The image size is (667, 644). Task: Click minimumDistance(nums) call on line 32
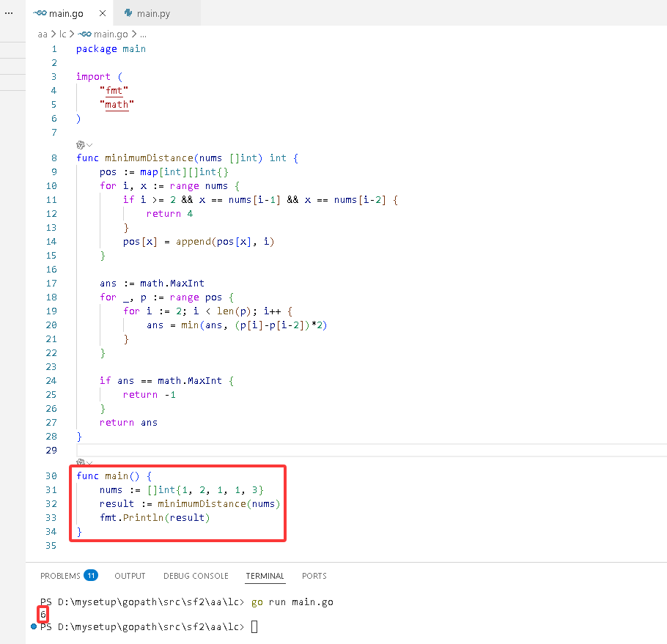(x=219, y=504)
